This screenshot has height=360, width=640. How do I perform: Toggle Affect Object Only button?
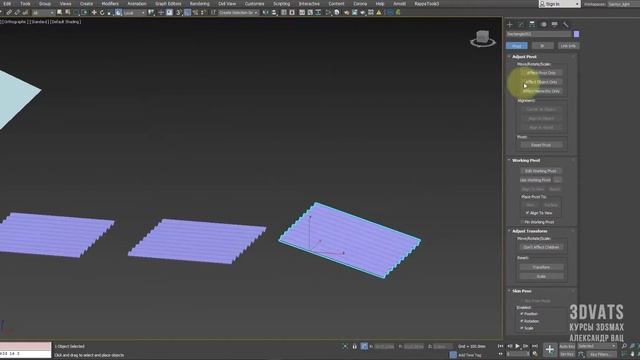click(x=541, y=82)
